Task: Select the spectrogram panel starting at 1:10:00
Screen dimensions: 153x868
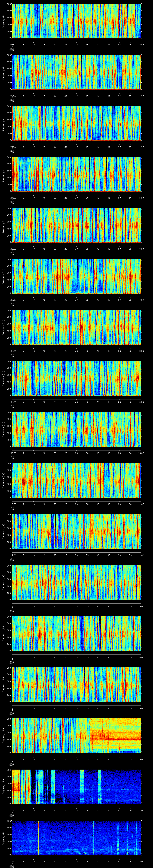Action: tap(76, 480)
